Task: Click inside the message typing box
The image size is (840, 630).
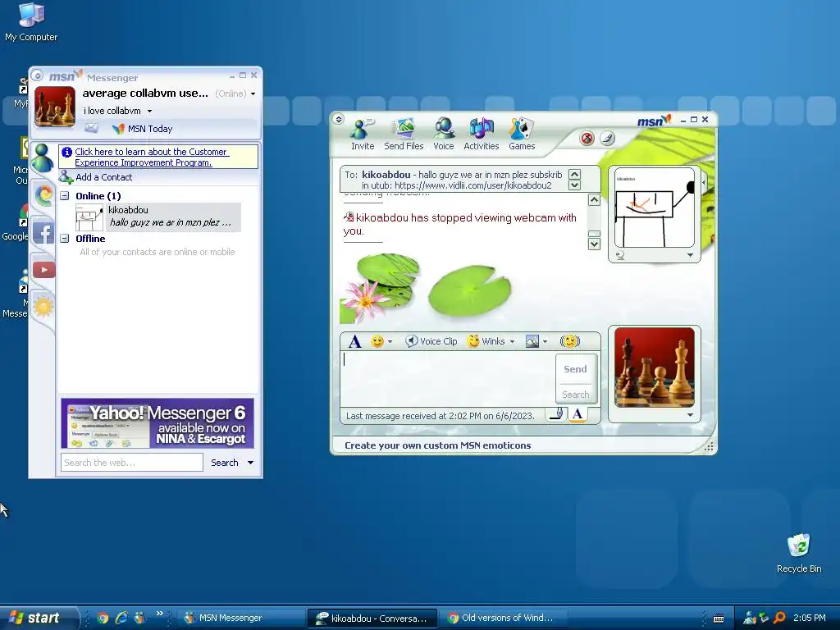Action: pos(447,379)
